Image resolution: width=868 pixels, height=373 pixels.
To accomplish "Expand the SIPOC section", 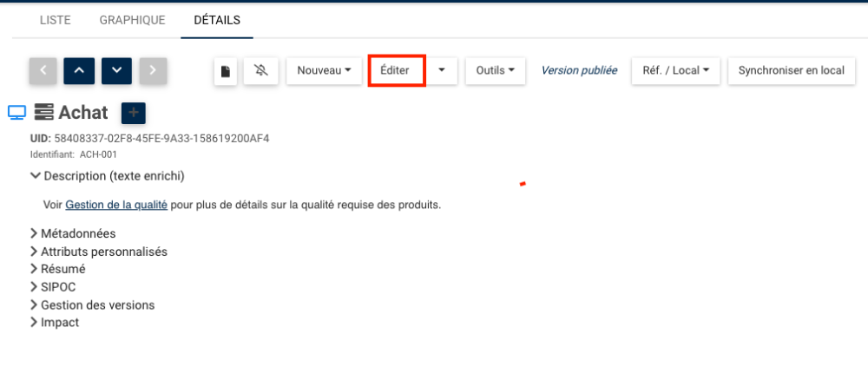I will point(53,287).
